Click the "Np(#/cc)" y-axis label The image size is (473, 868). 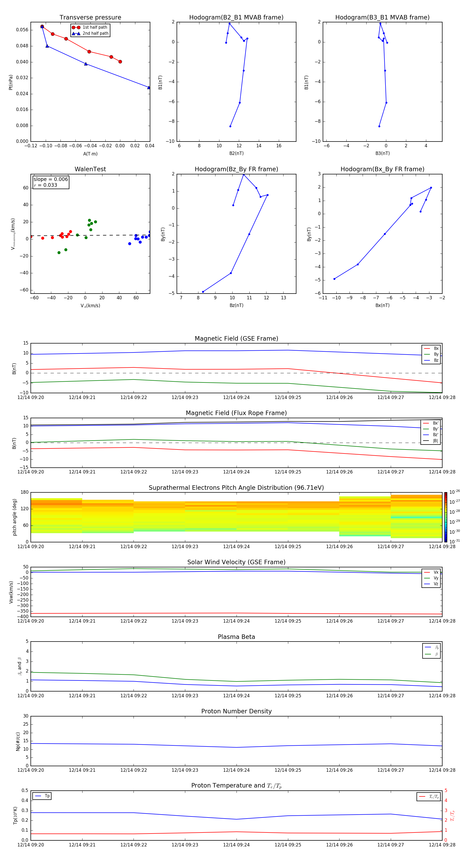pos(18,741)
